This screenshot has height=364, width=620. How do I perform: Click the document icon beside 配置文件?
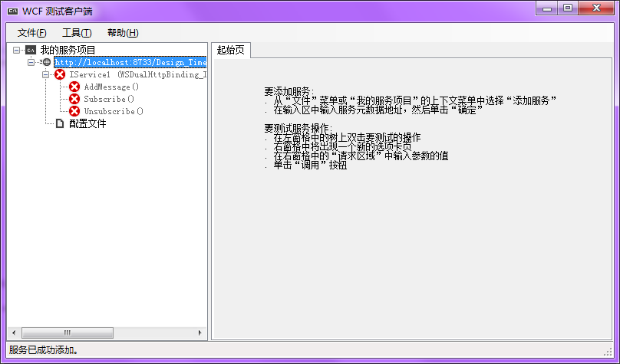(x=60, y=123)
